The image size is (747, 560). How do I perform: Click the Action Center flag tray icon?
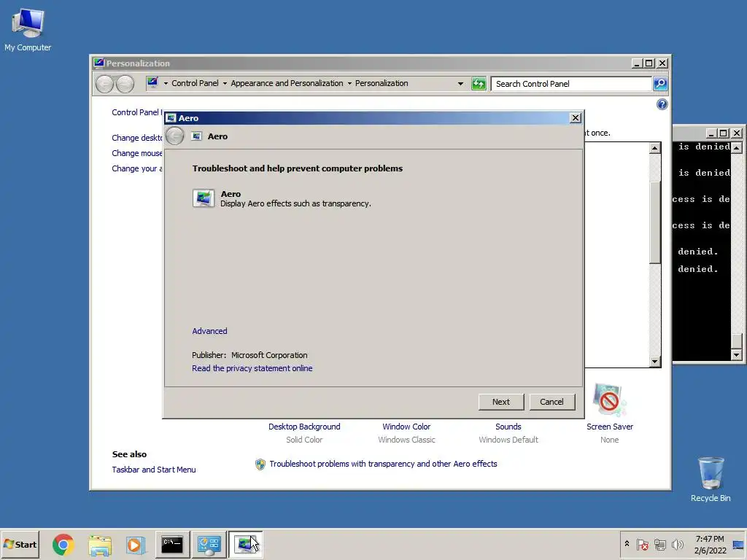point(642,544)
